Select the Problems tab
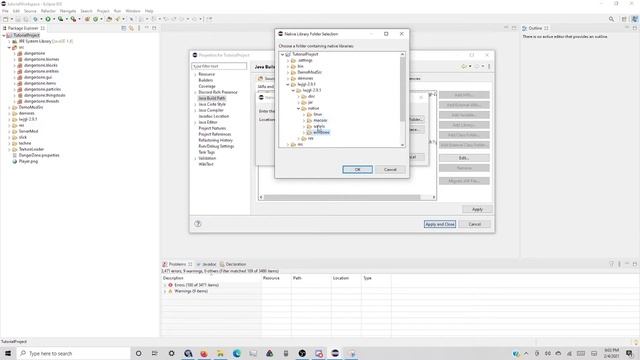 click(177, 264)
